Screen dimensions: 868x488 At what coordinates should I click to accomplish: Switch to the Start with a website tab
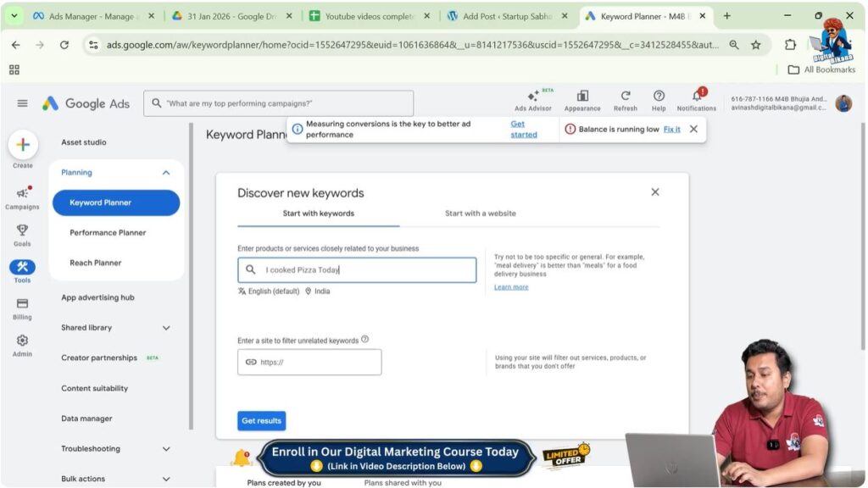click(481, 213)
